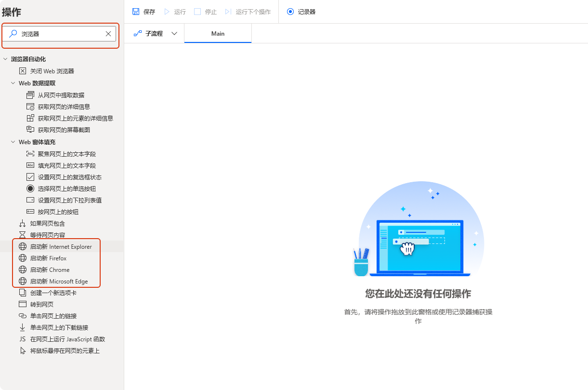This screenshot has height=390, width=588.
Task: Click the 停止 button
Action: (x=206, y=12)
